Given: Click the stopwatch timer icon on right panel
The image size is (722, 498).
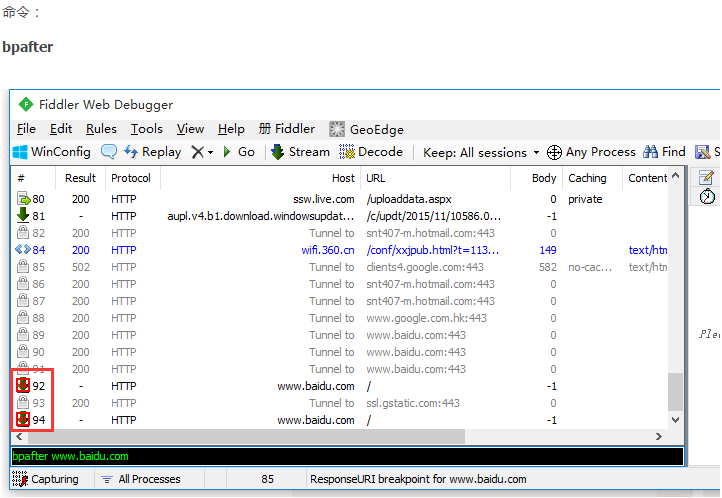Looking at the screenshot, I should (x=707, y=197).
